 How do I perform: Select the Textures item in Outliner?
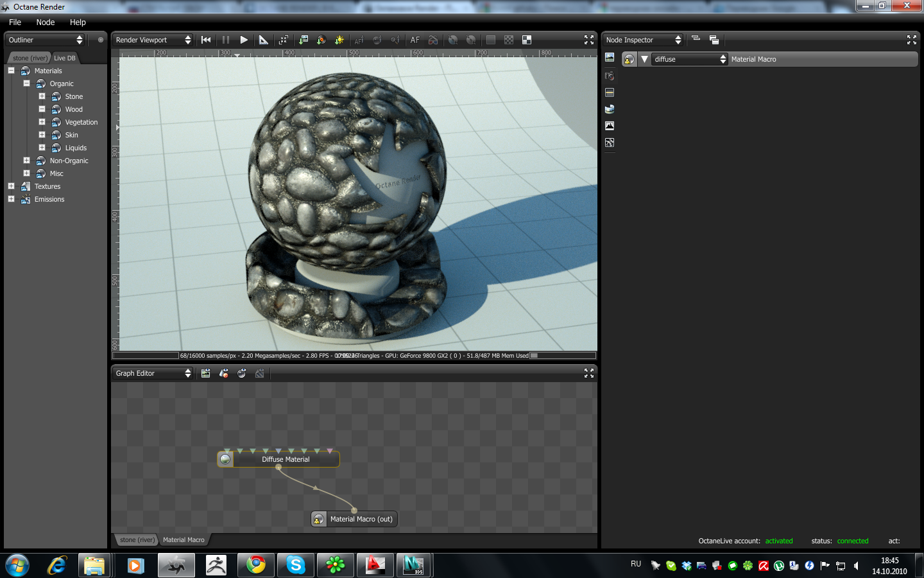47,186
